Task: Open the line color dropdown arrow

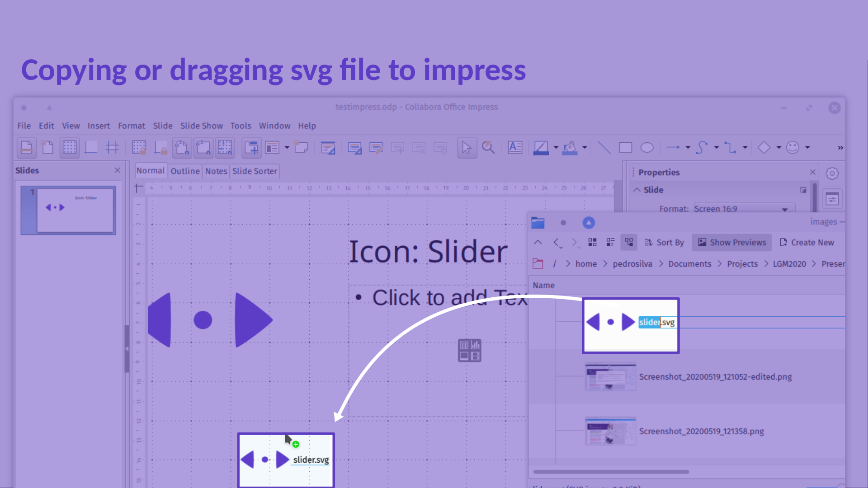Action: point(556,148)
